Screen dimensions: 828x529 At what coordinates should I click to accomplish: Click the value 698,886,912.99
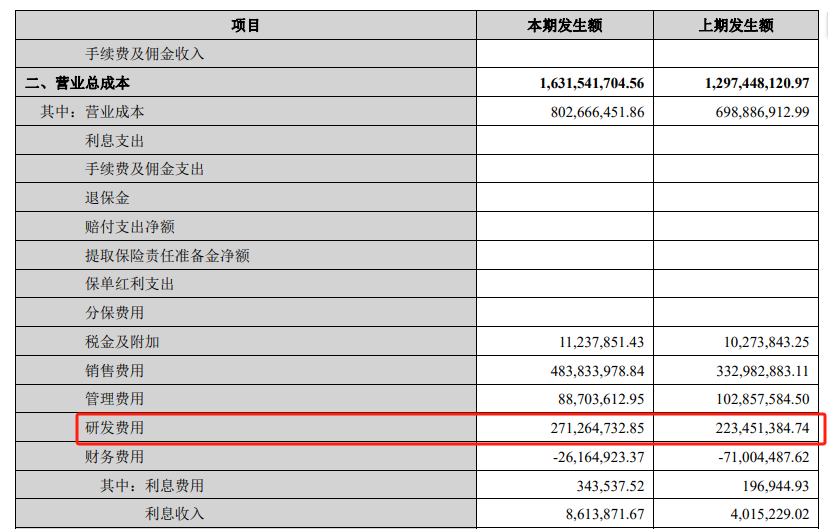pos(763,112)
